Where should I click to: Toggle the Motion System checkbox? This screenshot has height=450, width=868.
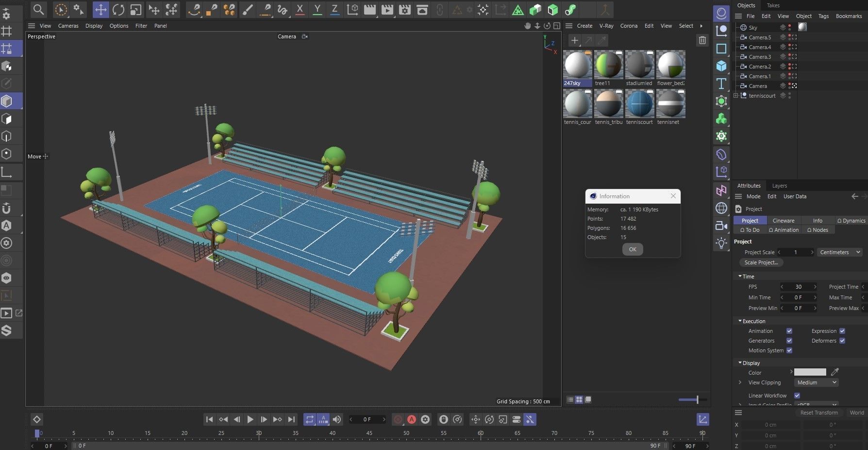pos(789,350)
